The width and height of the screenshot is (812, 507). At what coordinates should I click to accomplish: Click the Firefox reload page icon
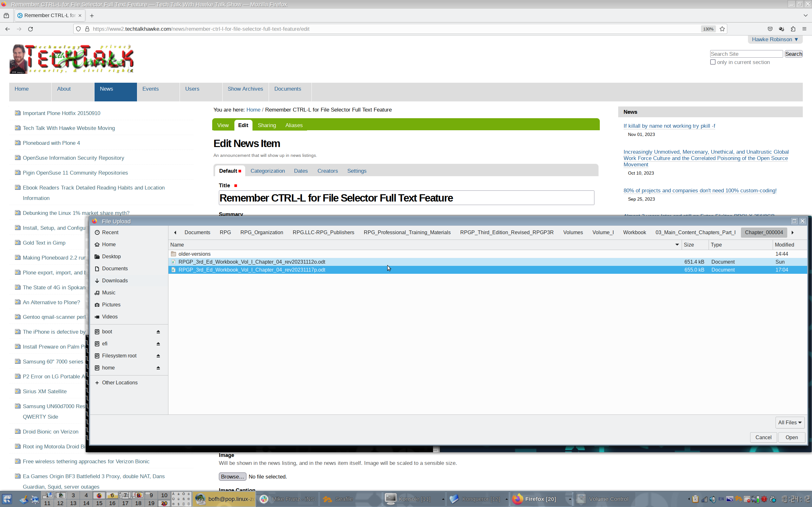[30, 29]
